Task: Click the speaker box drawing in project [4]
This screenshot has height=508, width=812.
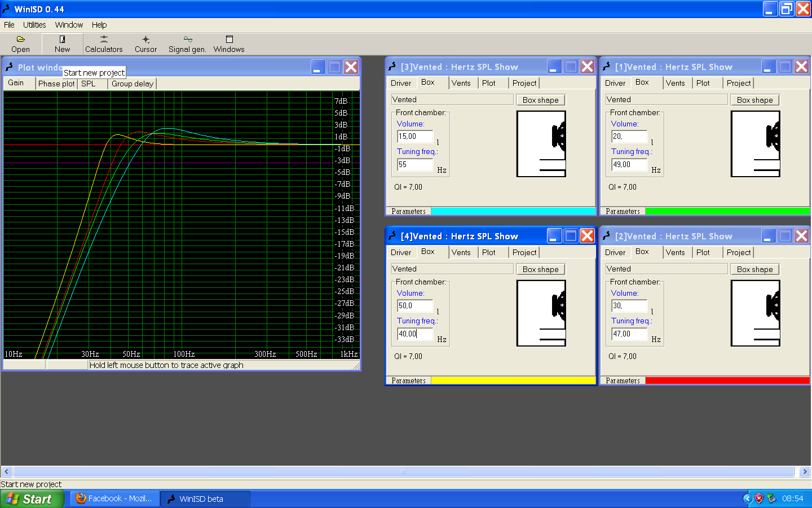Action: (541, 313)
